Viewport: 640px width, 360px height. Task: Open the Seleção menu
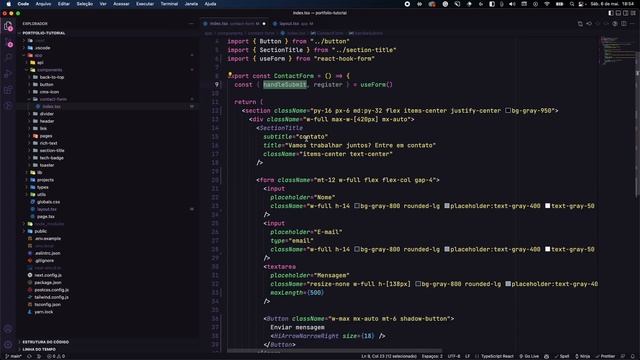85,4
